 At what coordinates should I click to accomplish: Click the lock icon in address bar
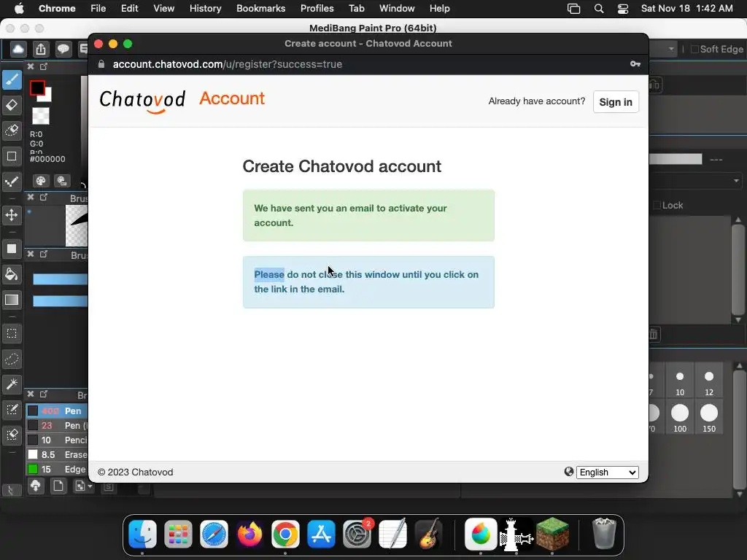tap(101, 64)
